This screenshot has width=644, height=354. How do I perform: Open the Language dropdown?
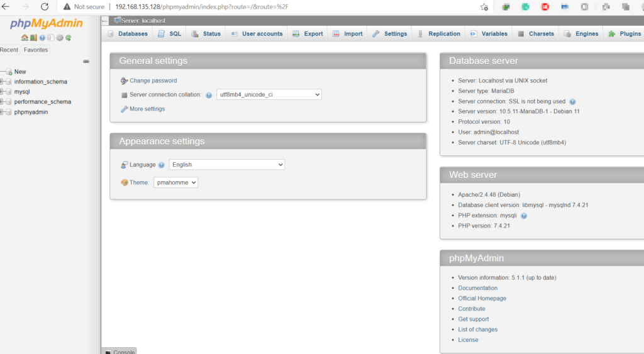coord(226,165)
